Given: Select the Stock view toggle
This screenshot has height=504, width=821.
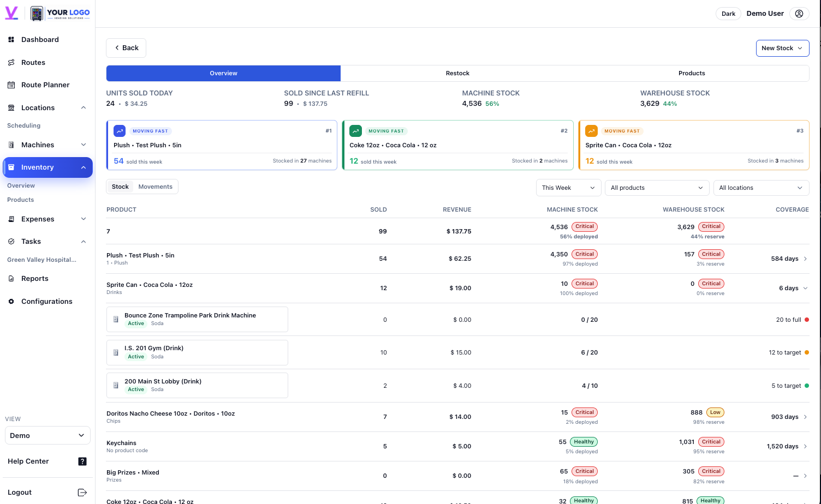Looking at the screenshot, I should [x=120, y=187].
